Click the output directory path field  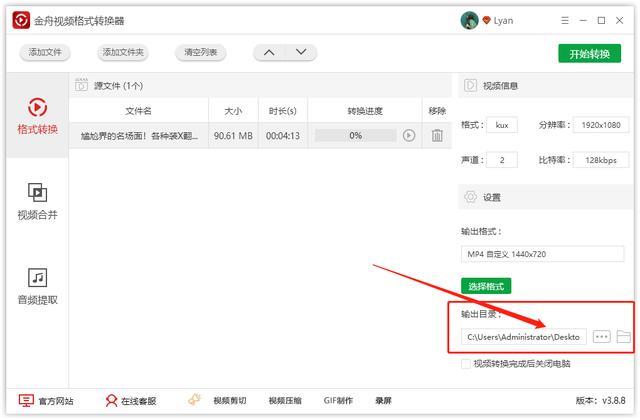coord(523,337)
